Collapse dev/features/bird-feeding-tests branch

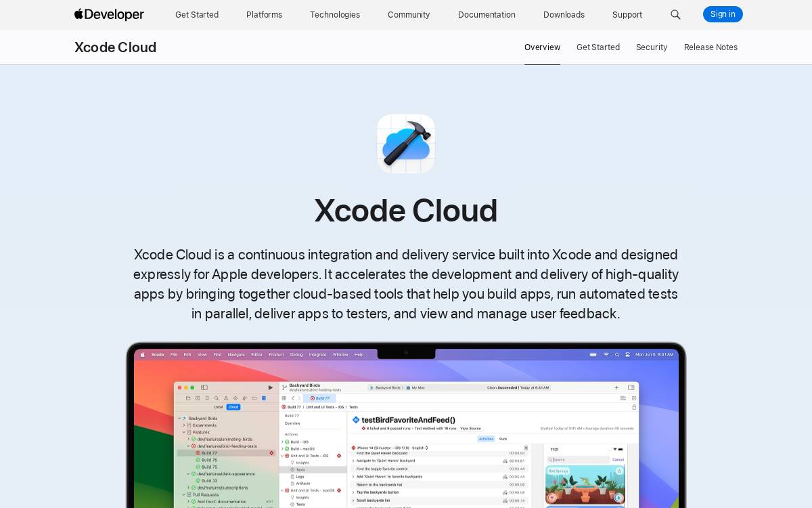189,446
